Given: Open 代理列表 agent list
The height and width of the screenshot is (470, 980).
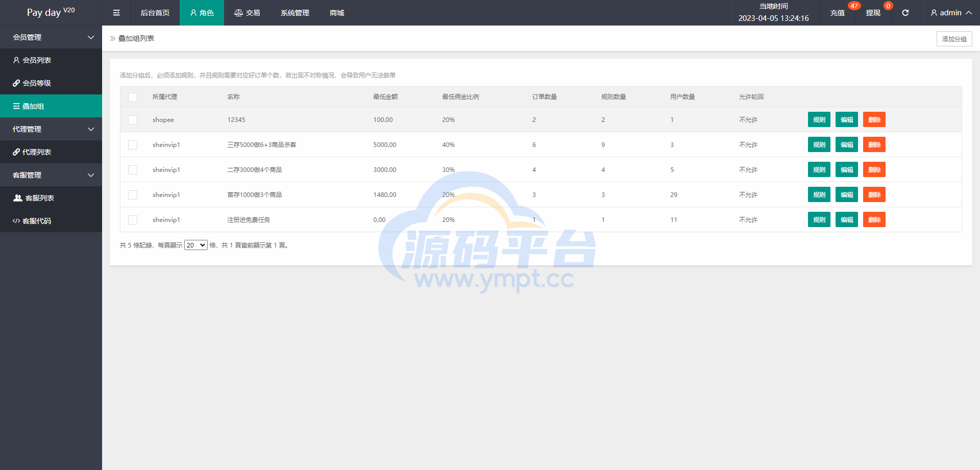Looking at the screenshot, I should (x=51, y=152).
